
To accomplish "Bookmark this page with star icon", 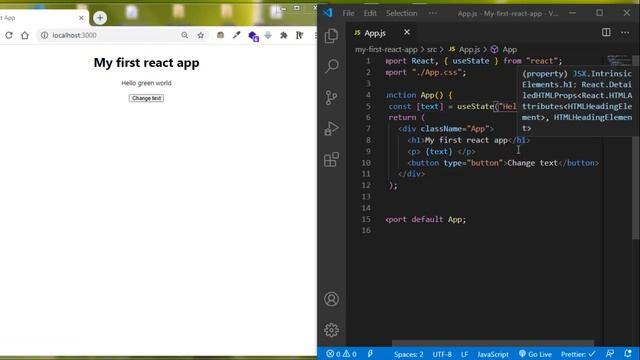I will click(200, 36).
